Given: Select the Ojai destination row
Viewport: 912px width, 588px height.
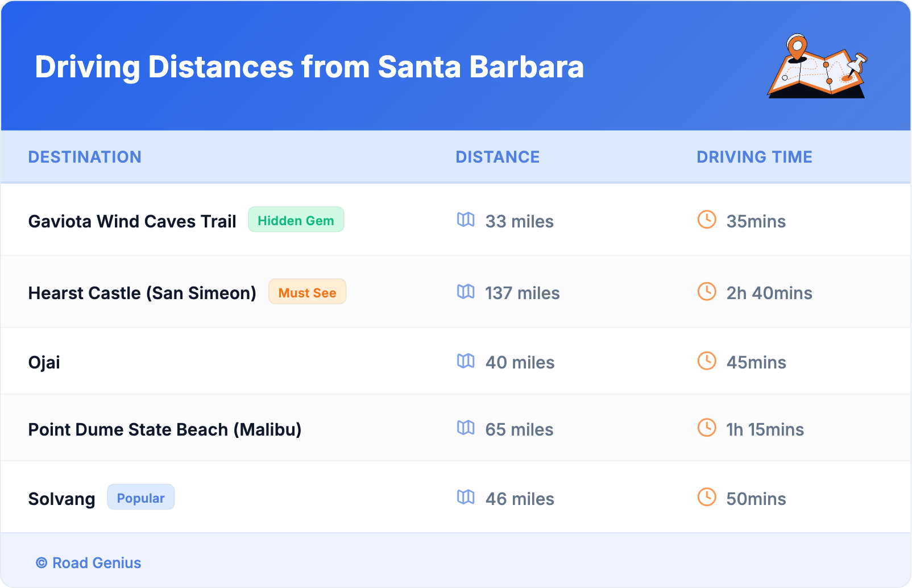Looking at the screenshot, I should (44, 362).
